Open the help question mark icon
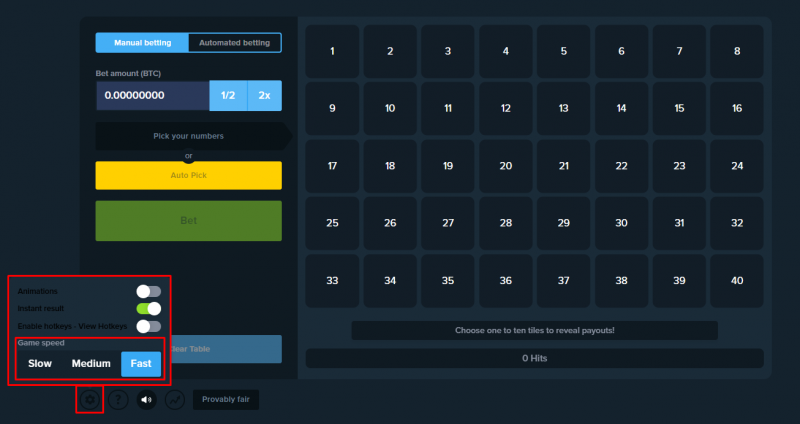The image size is (800, 424). 118,400
